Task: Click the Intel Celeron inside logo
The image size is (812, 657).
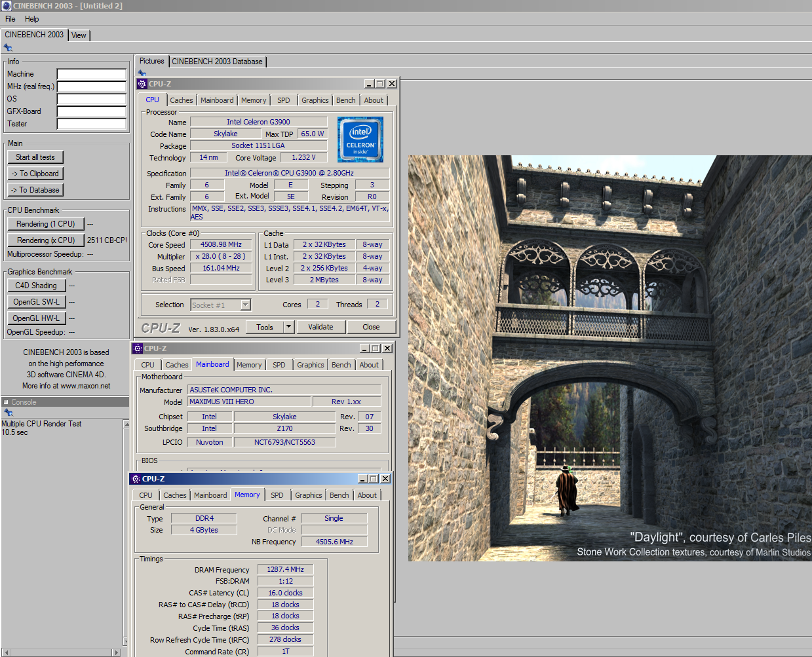Action: (x=360, y=140)
